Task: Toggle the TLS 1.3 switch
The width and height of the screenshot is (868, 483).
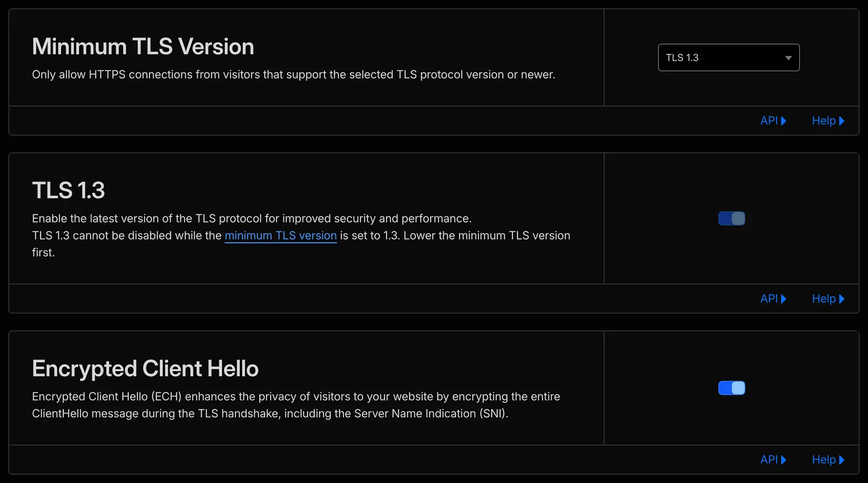Action: 732,219
